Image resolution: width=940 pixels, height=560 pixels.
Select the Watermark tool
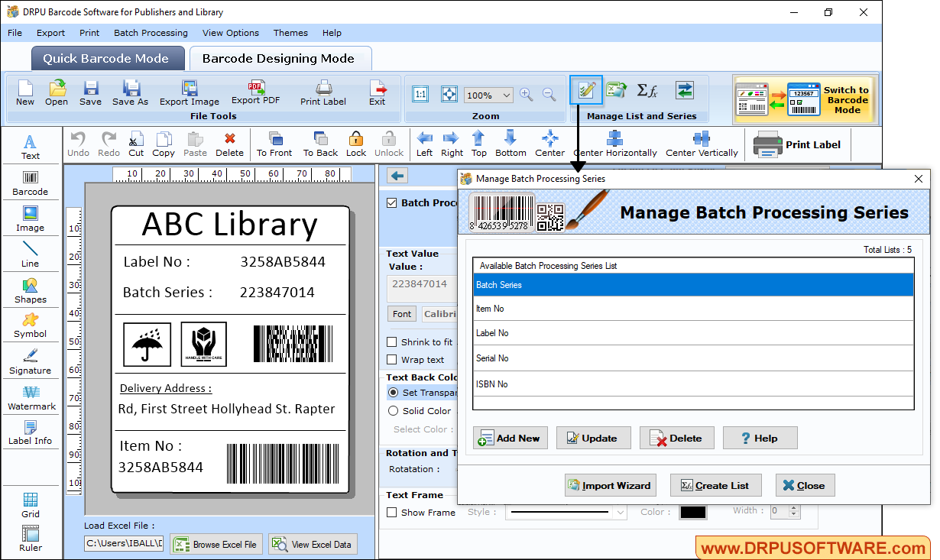(30, 397)
